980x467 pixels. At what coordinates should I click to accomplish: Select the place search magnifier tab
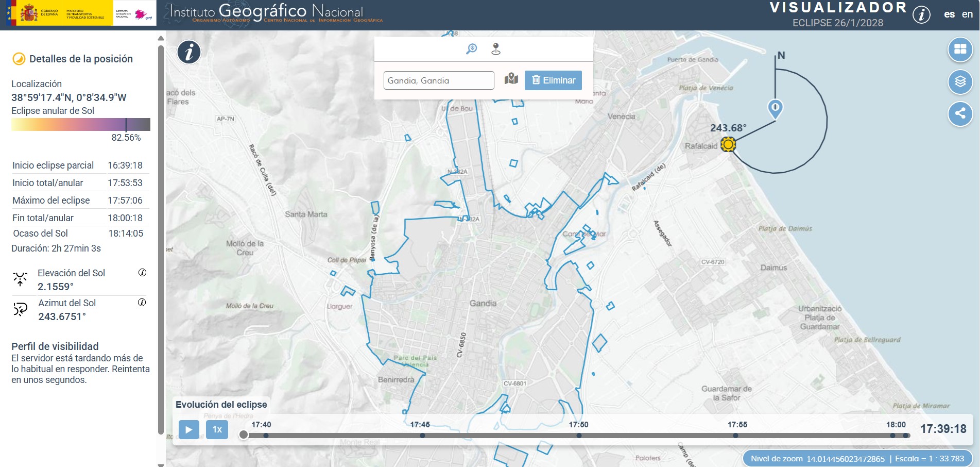[471, 49]
